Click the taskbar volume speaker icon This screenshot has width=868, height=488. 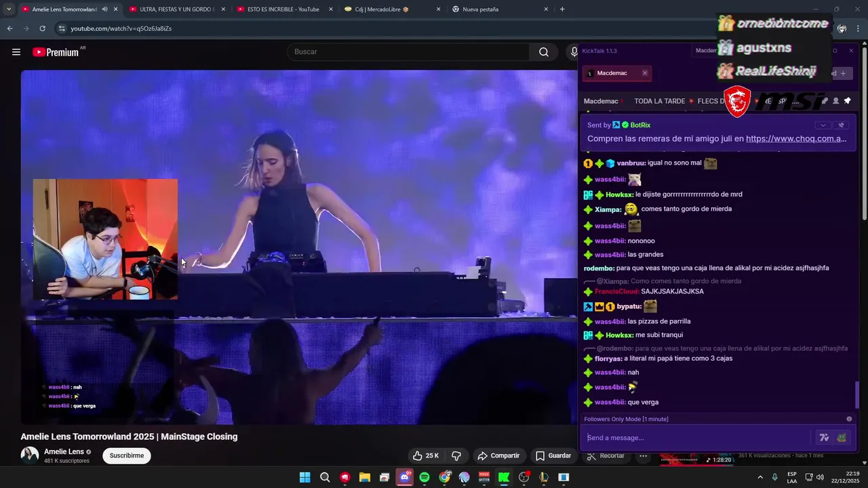pyautogui.click(x=820, y=477)
